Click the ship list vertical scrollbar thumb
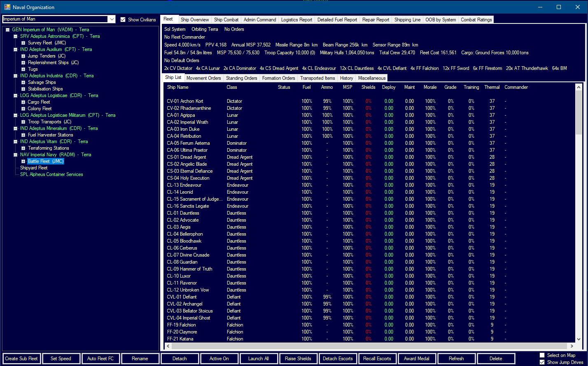 [x=579, y=112]
